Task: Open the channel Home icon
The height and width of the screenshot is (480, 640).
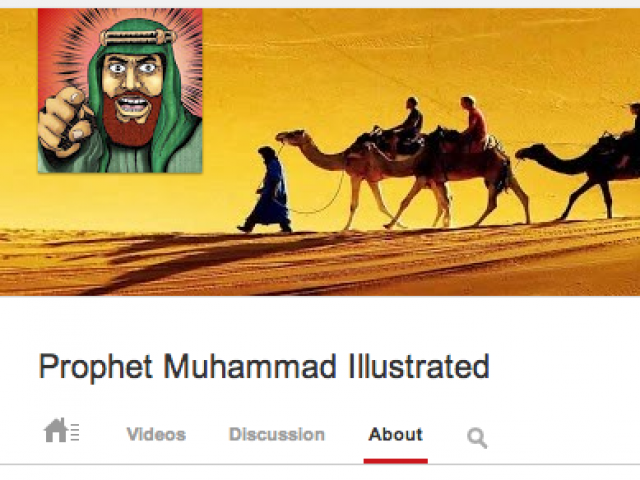Action: click(61, 430)
